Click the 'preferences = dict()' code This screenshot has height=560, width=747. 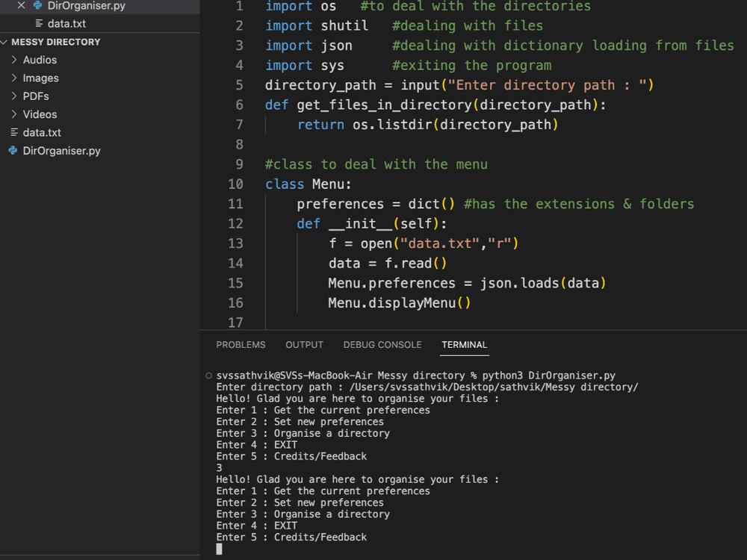click(x=376, y=205)
